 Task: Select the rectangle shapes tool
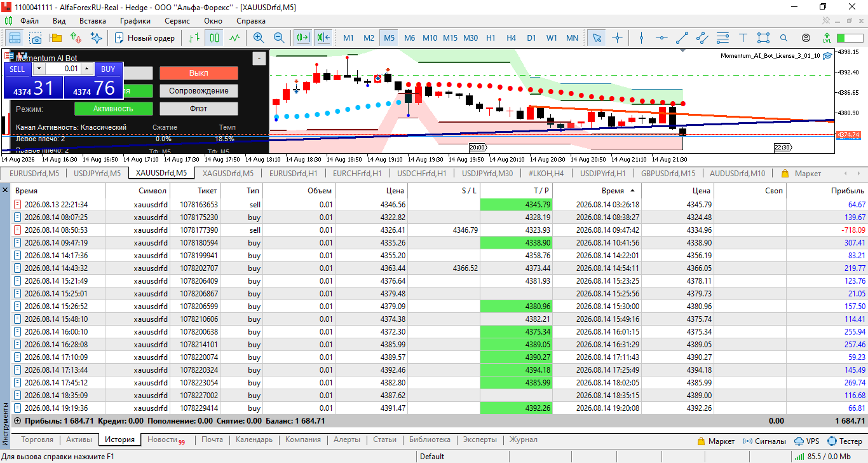click(x=763, y=38)
